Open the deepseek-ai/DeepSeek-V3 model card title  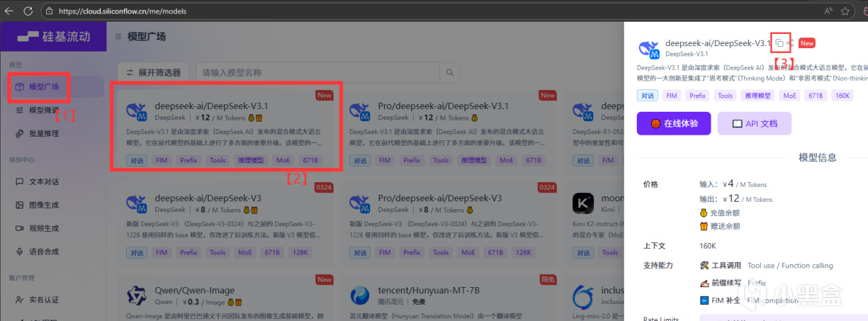pos(208,198)
